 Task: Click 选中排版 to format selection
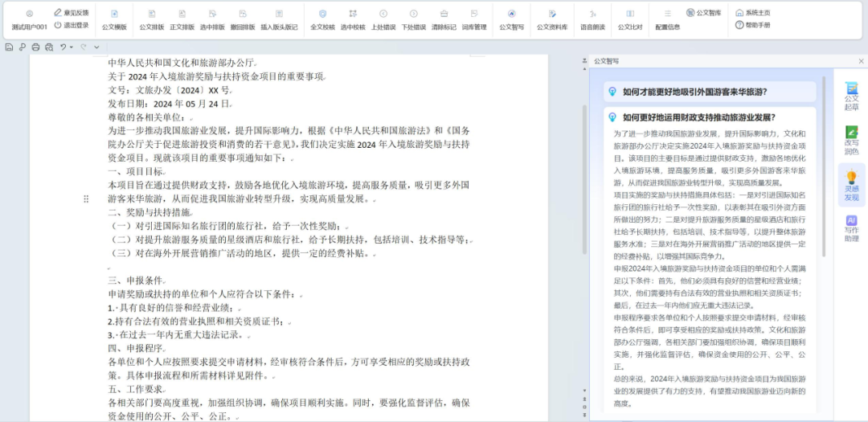[212, 20]
